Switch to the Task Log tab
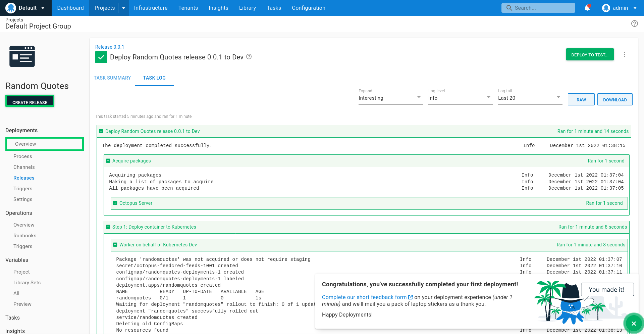The width and height of the screenshot is (644, 334). [x=154, y=78]
